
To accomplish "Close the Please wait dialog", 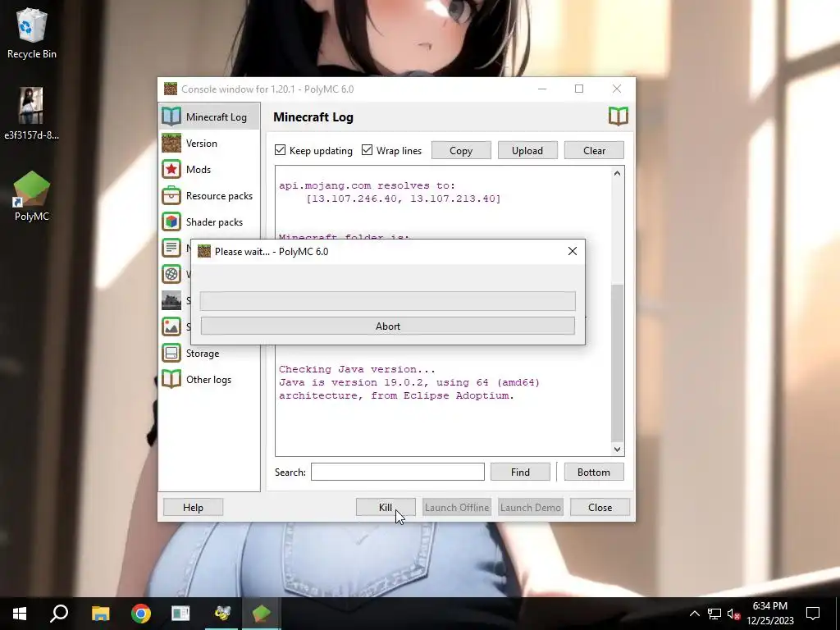I will [x=572, y=251].
